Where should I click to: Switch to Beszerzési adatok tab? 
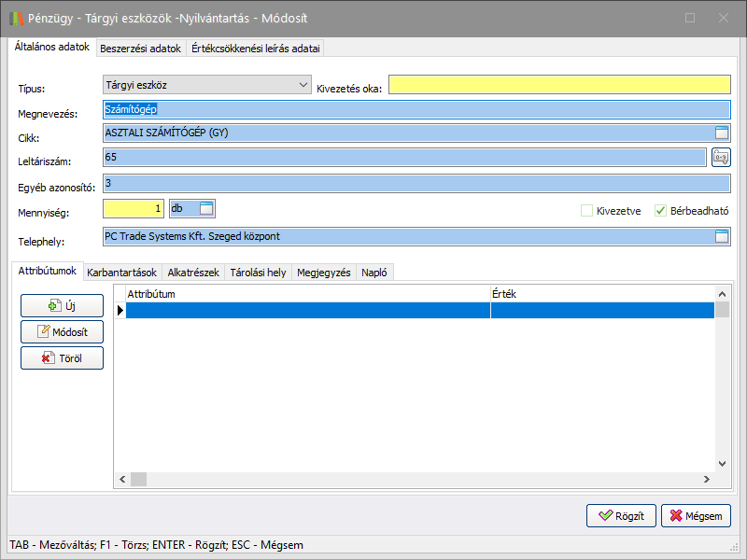click(x=140, y=49)
